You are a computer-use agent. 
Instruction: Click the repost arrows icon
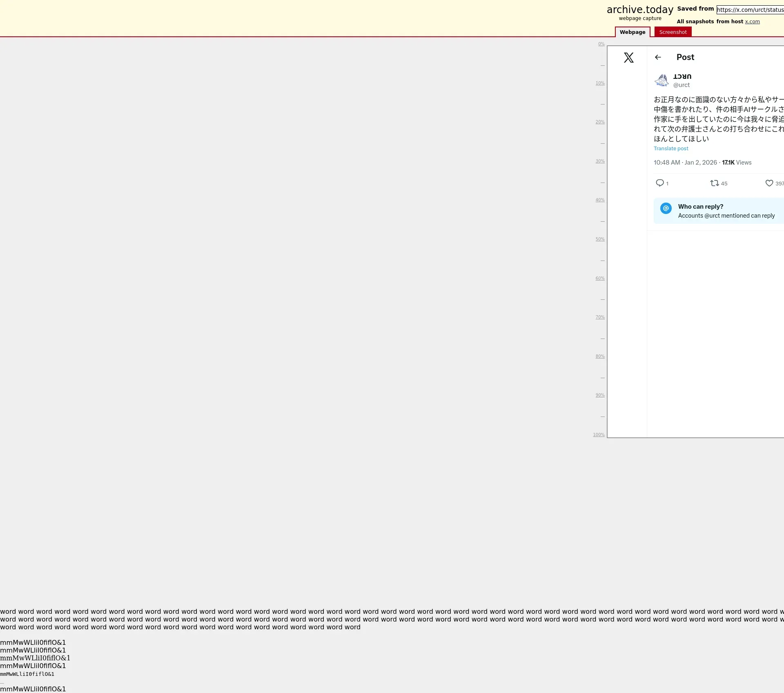[x=714, y=183]
